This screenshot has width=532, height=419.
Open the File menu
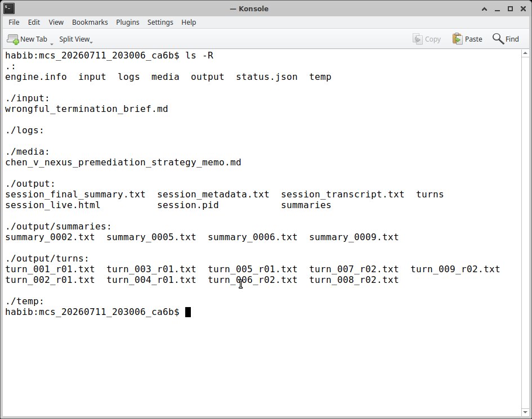(14, 22)
